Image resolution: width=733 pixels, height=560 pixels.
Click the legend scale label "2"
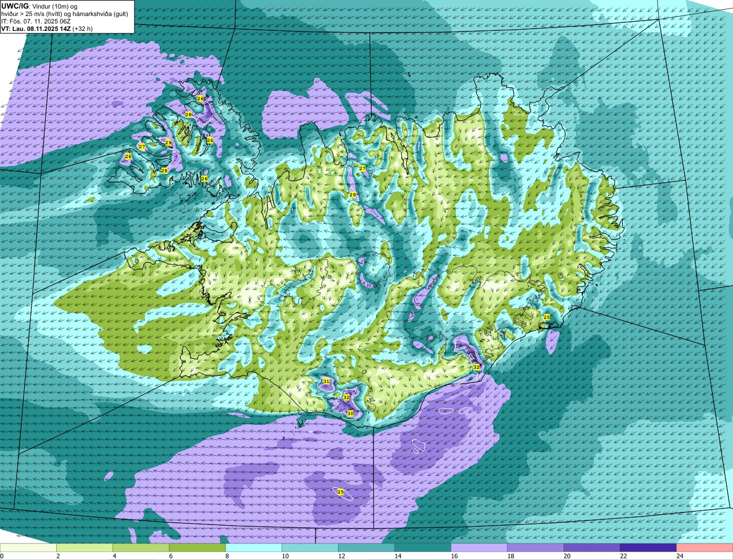pyautogui.click(x=58, y=556)
